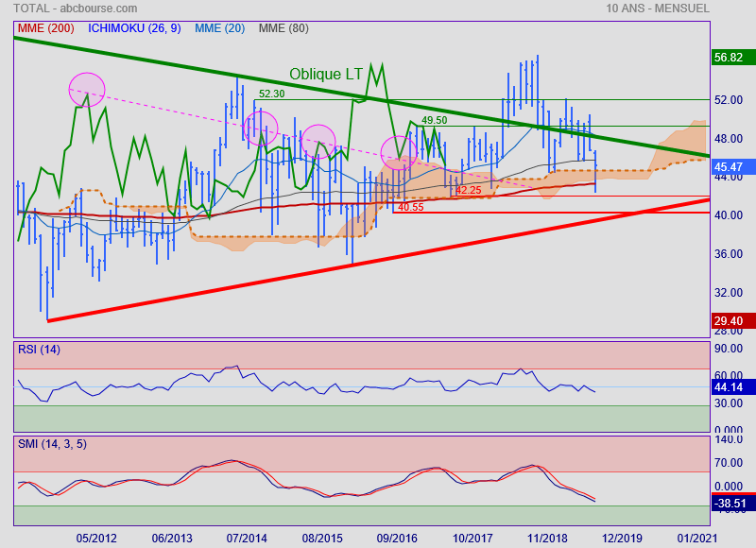Click the 12/2019 date axis label
Viewport: 756px width, 548px height.
pyautogui.click(x=622, y=538)
